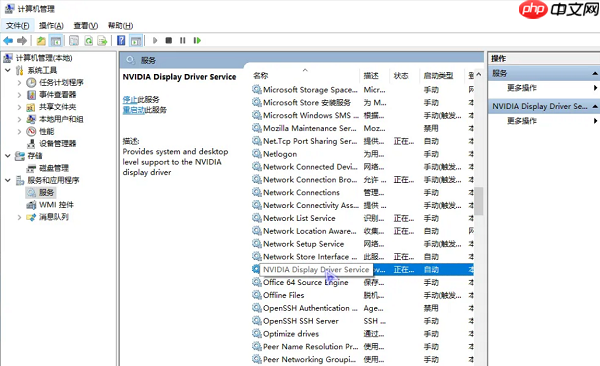
Task: Select WMI 控件 in the tree
Action: coord(56,205)
